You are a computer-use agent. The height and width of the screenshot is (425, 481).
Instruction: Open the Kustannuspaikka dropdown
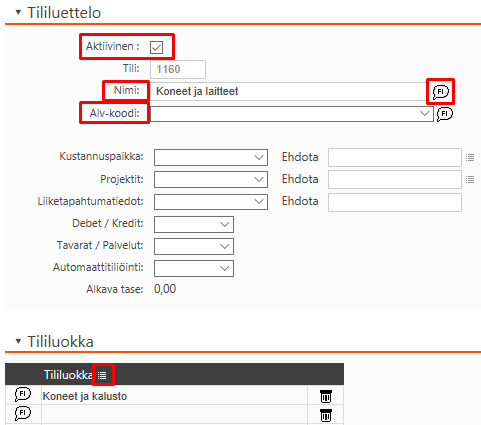click(x=211, y=157)
